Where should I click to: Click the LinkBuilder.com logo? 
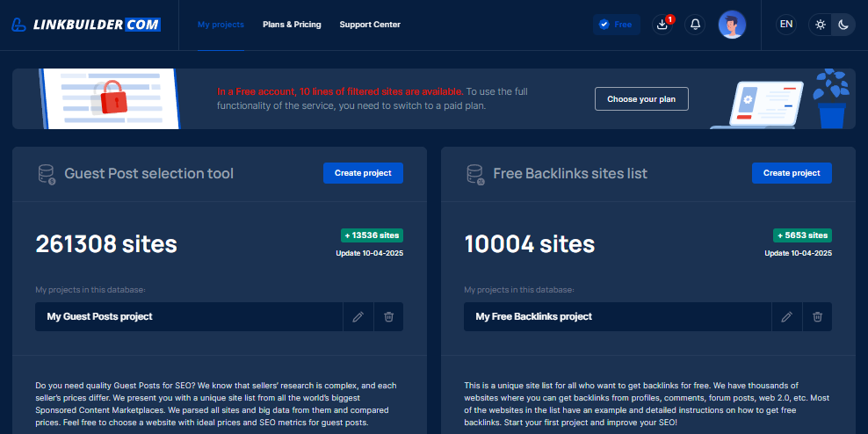click(86, 25)
